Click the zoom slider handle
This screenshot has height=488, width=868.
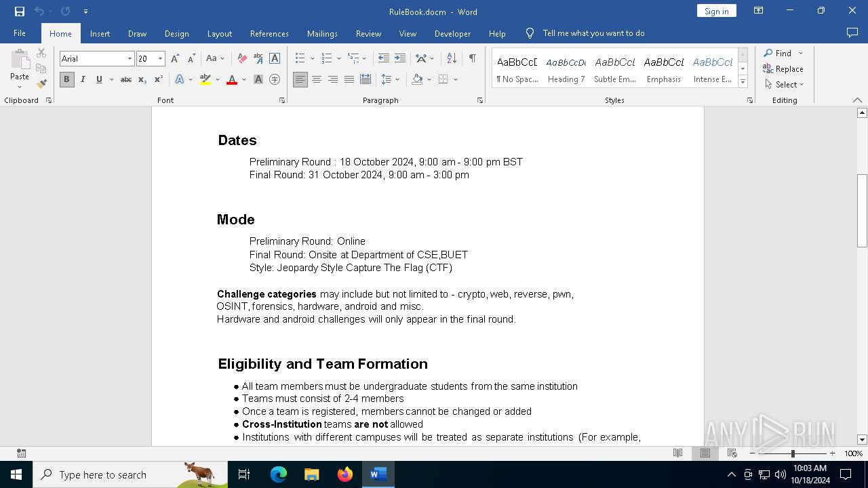793,453
